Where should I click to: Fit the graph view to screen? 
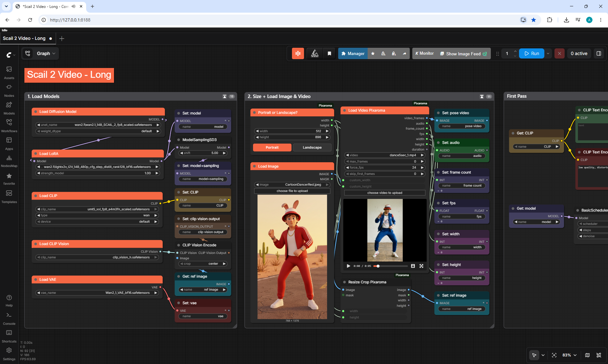554,355
